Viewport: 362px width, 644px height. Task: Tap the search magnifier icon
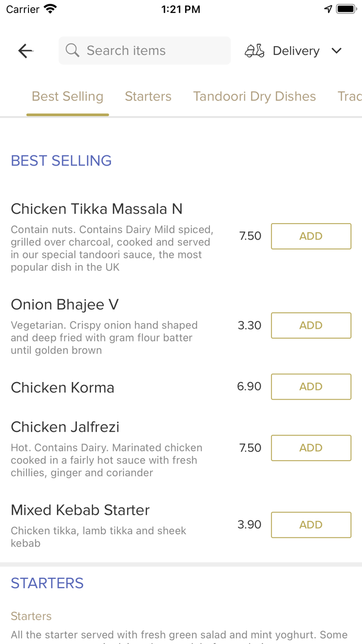tap(72, 51)
